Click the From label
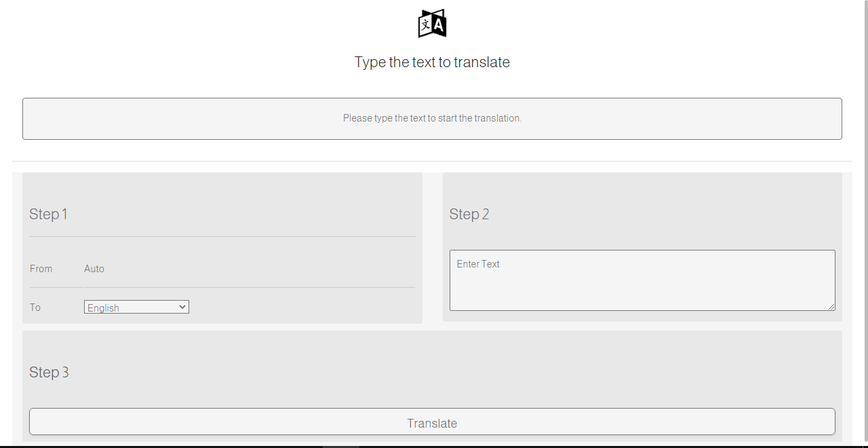The image size is (868, 448). pyautogui.click(x=41, y=269)
